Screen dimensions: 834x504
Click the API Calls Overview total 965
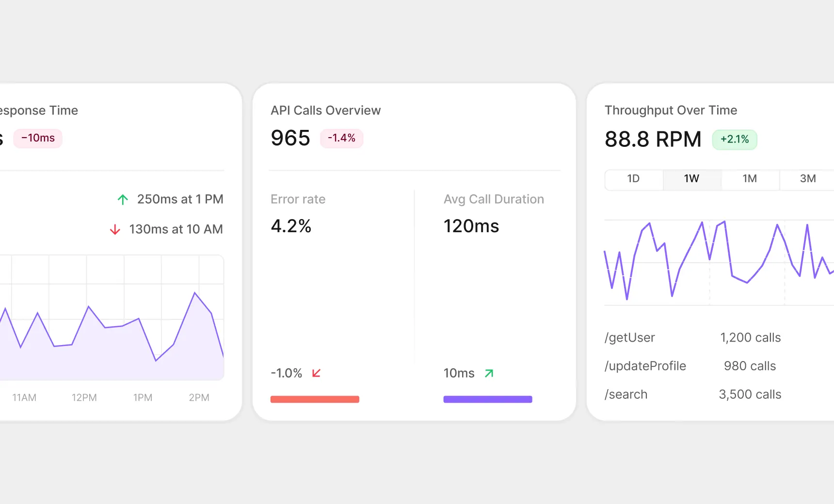click(290, 138)
